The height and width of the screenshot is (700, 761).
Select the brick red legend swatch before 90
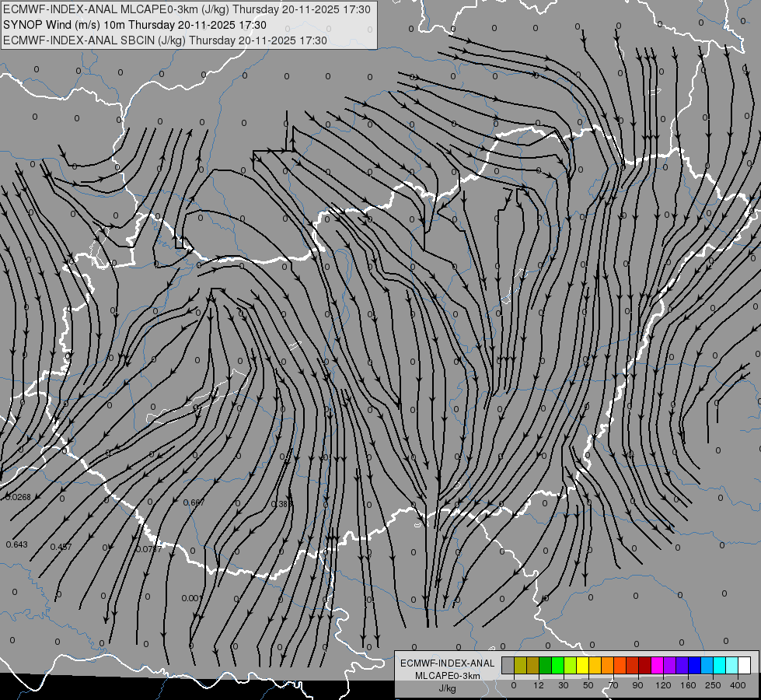[x=633, y=665]
